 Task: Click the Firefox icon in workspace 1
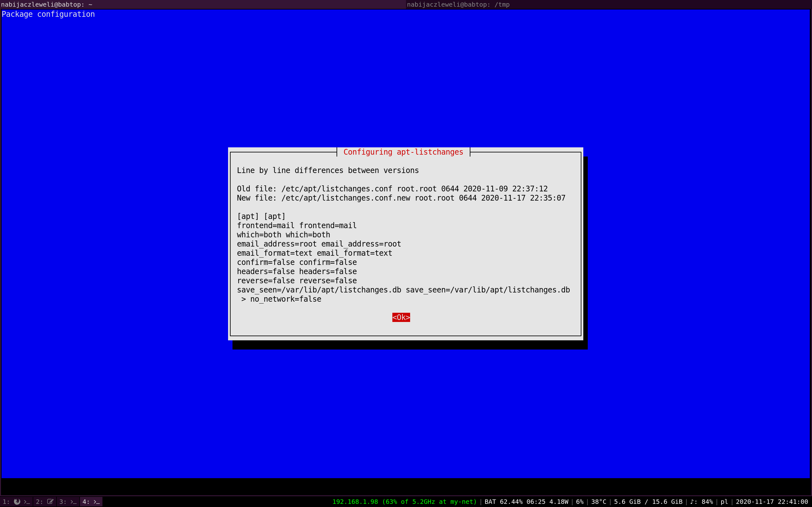coord(17,502)
